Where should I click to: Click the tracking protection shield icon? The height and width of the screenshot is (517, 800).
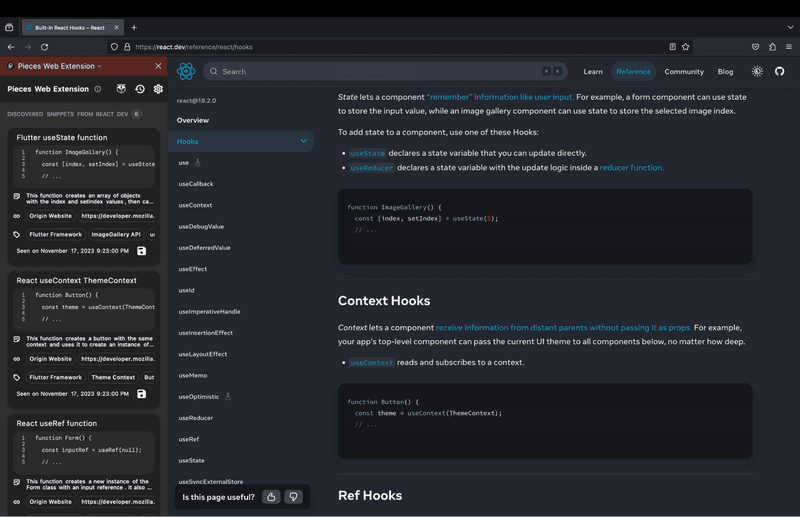point(114,46)
